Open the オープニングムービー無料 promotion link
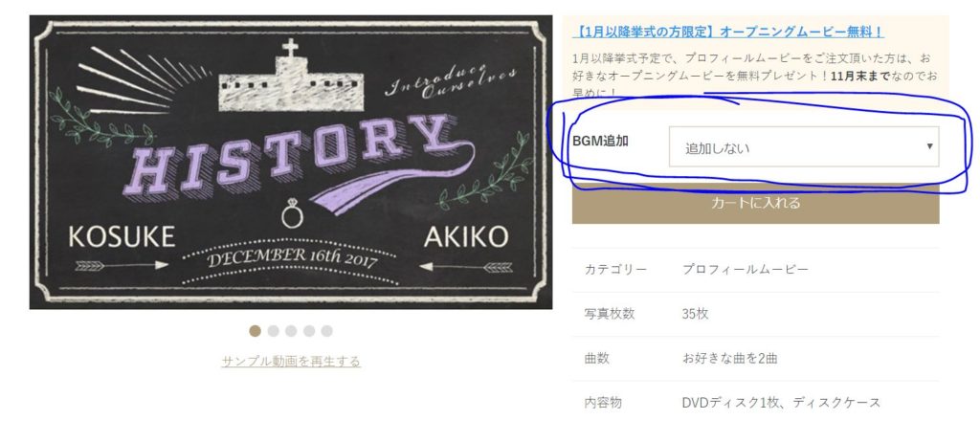This screenshot has height=442, width=980. point(728,32)
